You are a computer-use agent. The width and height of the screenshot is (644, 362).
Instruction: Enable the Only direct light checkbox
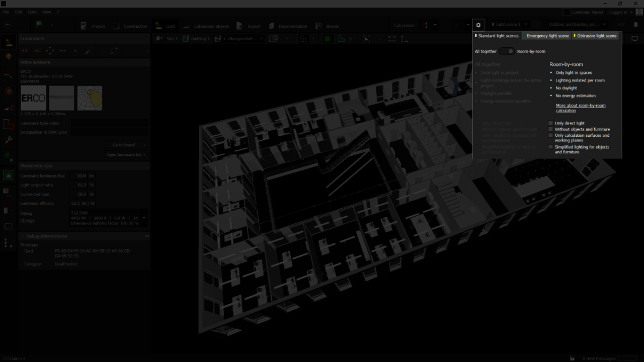[551, 123]
